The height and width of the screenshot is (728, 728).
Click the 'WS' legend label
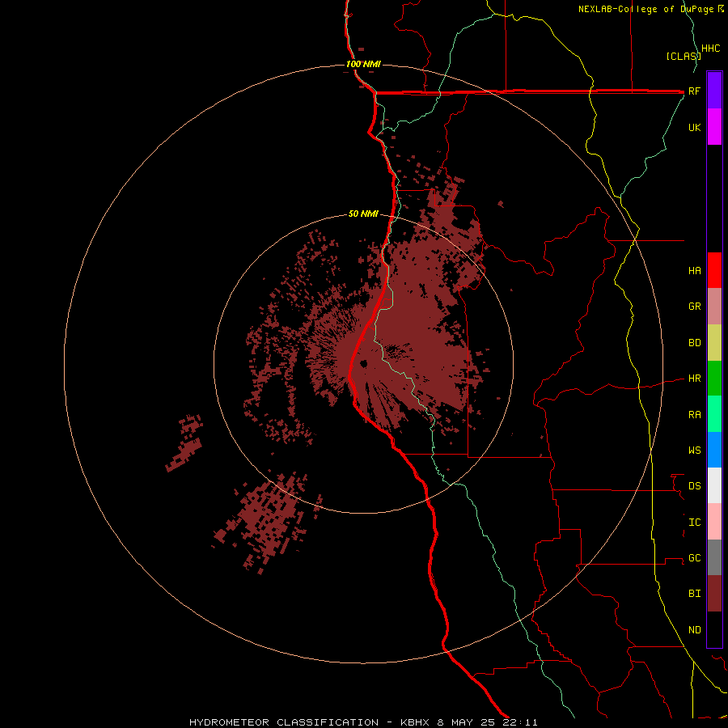point(694,451)
